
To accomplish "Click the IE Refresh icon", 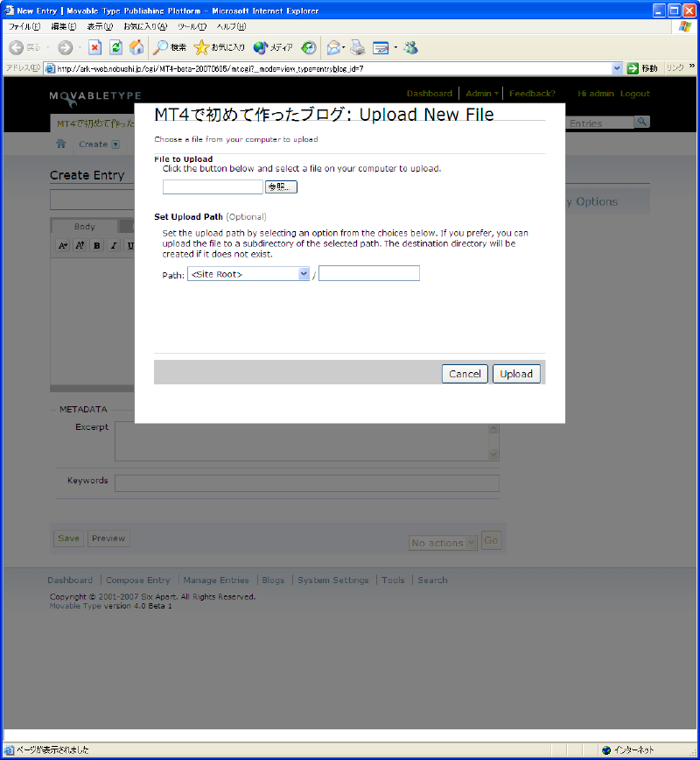I will point(115,48).
